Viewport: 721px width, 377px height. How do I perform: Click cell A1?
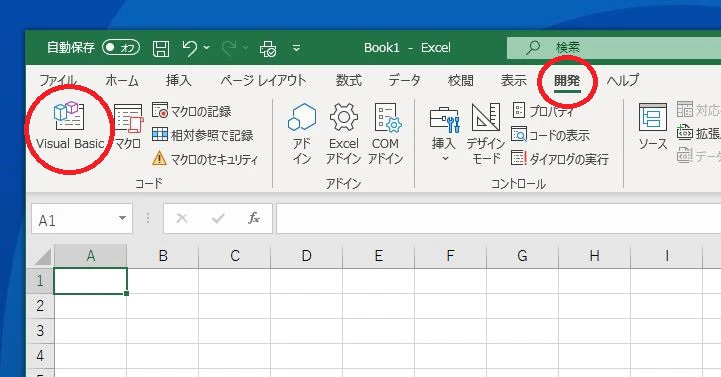[x=91, y=280]
